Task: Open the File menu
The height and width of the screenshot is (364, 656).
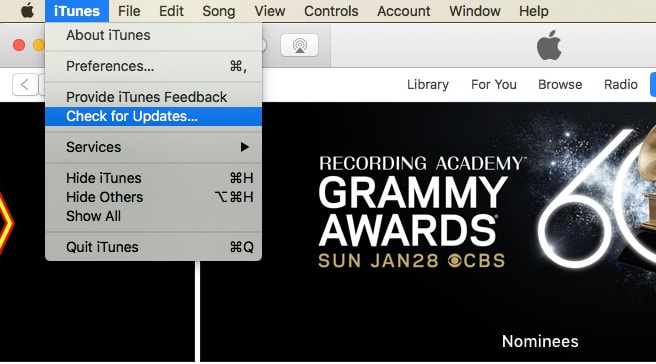Action: click(129, 11)
